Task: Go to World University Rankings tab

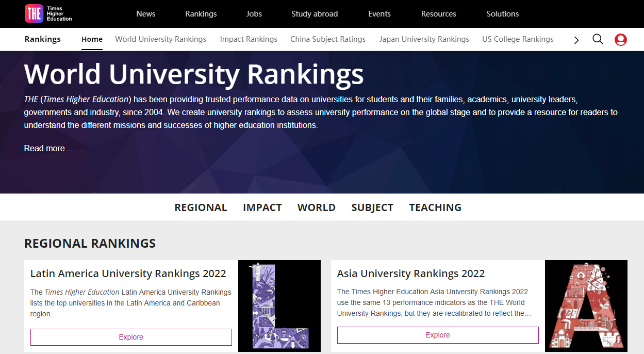Action: coord(161,39)
